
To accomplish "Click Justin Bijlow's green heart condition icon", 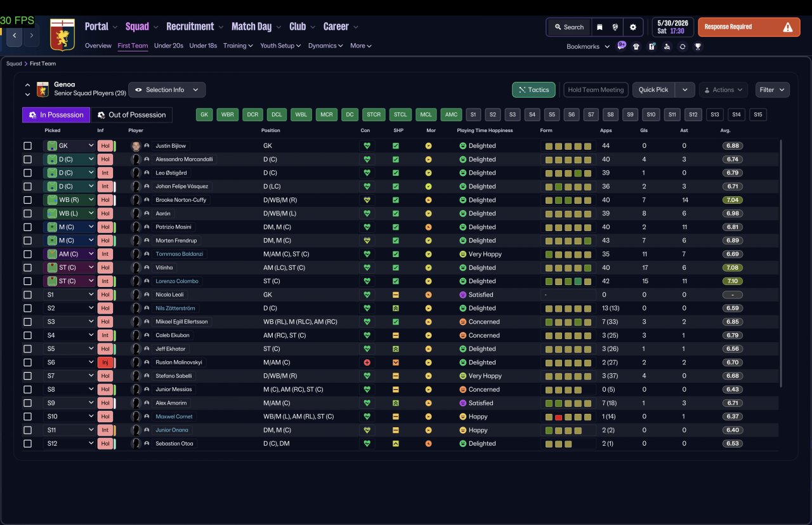I will pos(367,145).
